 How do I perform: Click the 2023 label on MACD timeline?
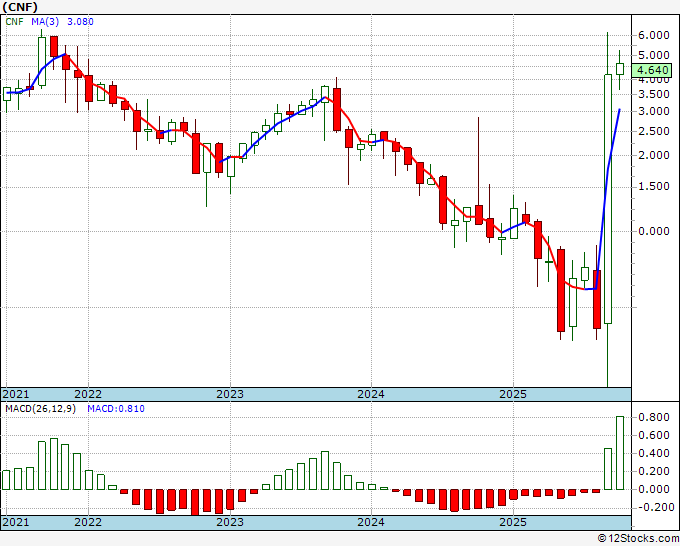point(230,522)
